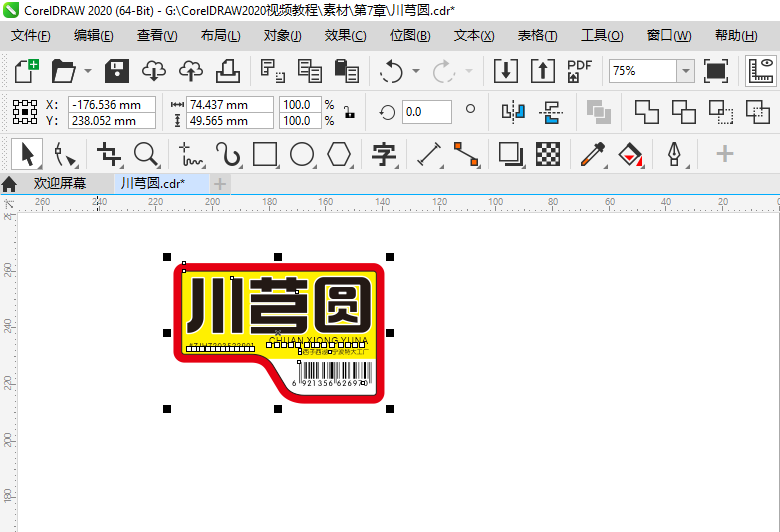Select the Crop tool
Viewport: 780px width, 532px height.
109,154
